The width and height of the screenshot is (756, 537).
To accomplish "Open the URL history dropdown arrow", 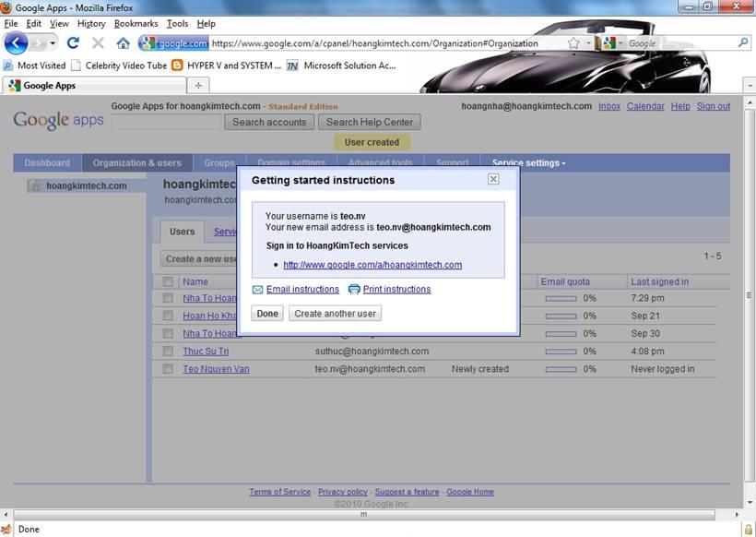I will coord(589,43).
